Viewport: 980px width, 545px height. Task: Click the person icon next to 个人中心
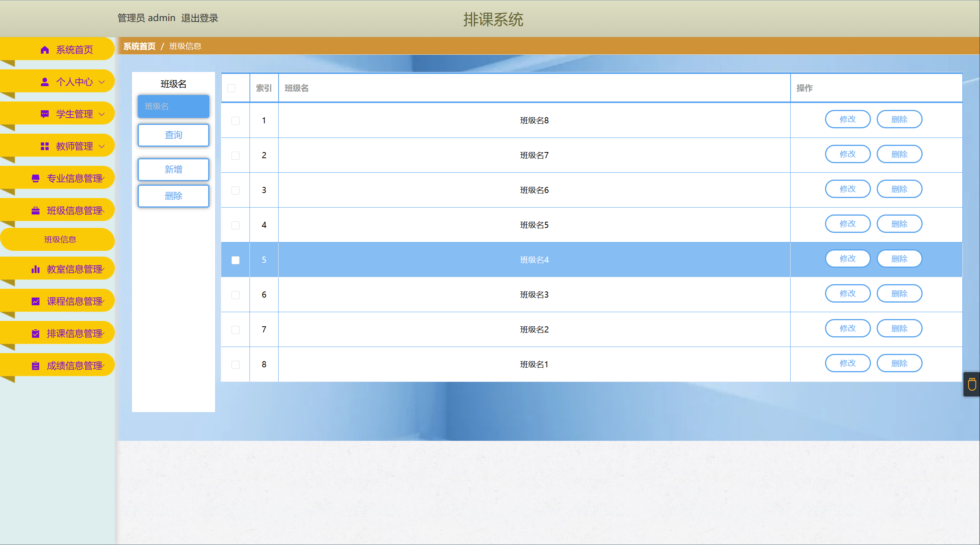(x=45, y=82)
